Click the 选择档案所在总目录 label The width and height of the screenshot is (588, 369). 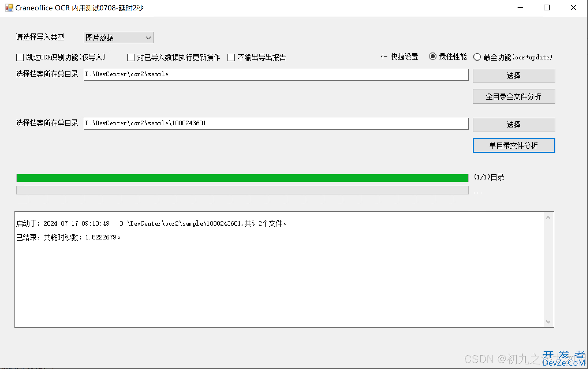coord(47,74)
